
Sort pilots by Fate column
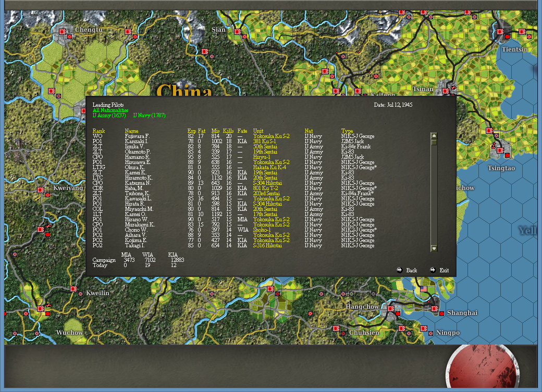(x=242, y=131)
